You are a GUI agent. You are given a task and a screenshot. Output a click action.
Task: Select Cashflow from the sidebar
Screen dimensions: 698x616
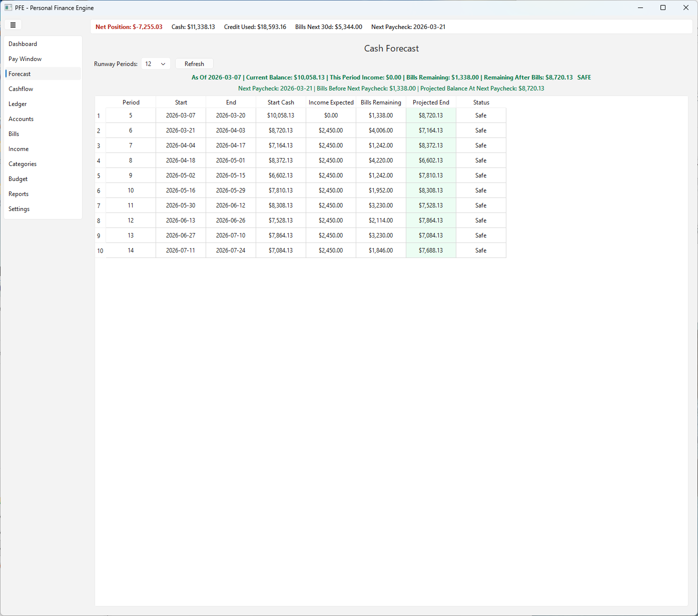tap(21, 89)
